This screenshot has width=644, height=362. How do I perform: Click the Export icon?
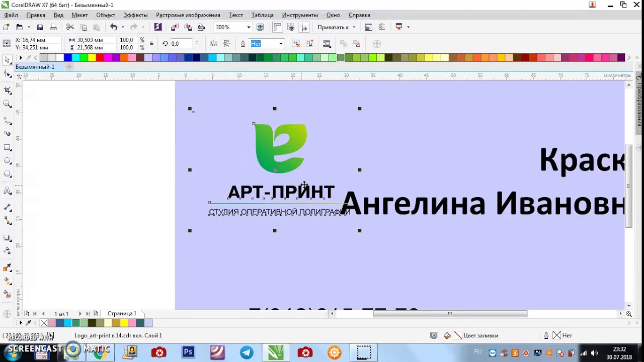[188, 27]
